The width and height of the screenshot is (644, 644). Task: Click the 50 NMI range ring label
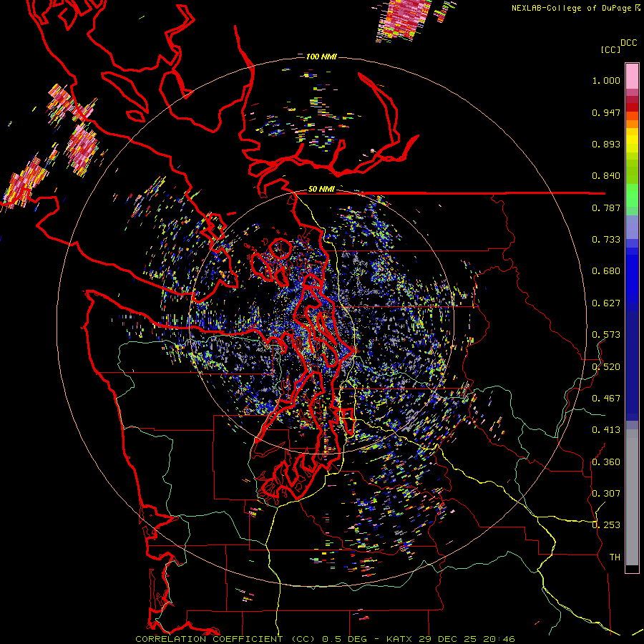pos(321,189)
